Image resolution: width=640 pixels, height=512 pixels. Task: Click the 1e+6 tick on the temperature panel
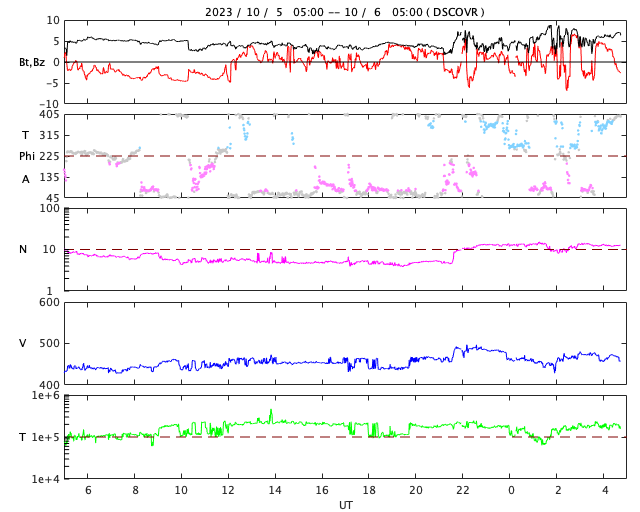pos(46,395)
